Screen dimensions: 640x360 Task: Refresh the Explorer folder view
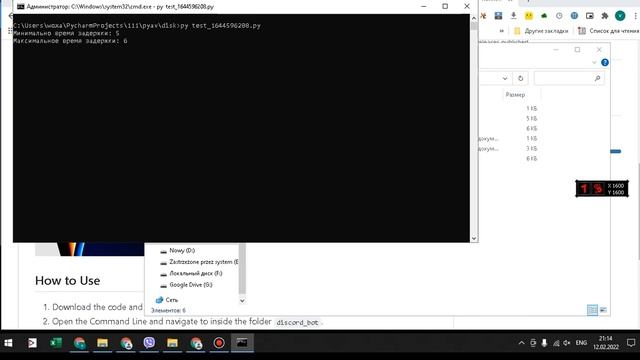[x=520, y=78]
